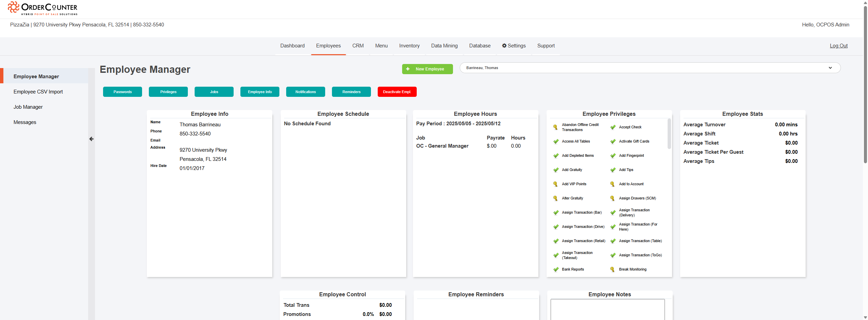The image size is (868, 320).
Task: Toggle the Accept Check privilege checkmark
Action: tap(613, 127)
